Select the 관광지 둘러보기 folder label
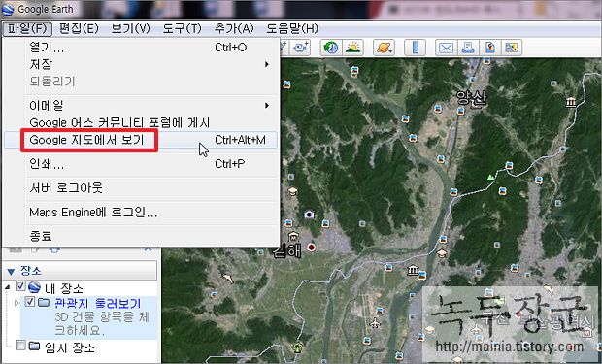The height and width of the screenshot is (364, 602). pos(97,303)
